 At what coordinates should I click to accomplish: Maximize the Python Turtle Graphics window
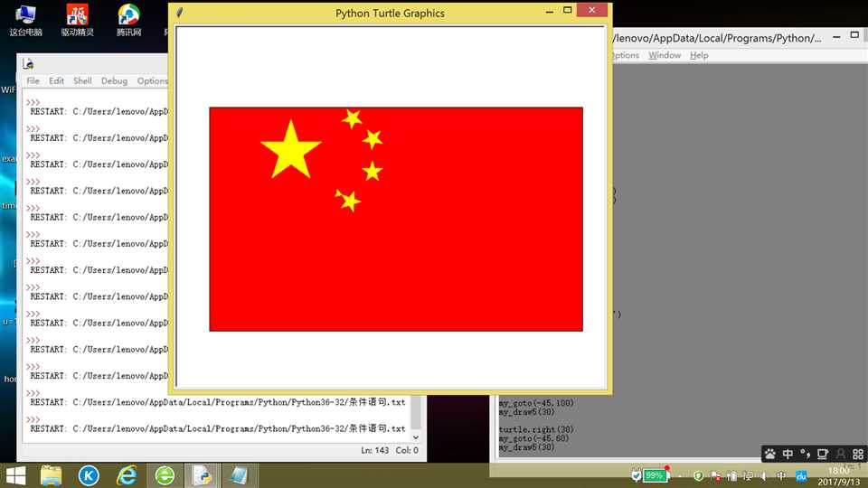point(568,10)
